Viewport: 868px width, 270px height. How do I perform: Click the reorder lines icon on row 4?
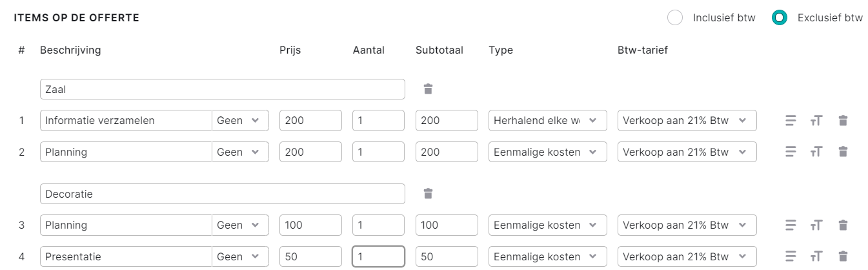click(x=791, y=256)
